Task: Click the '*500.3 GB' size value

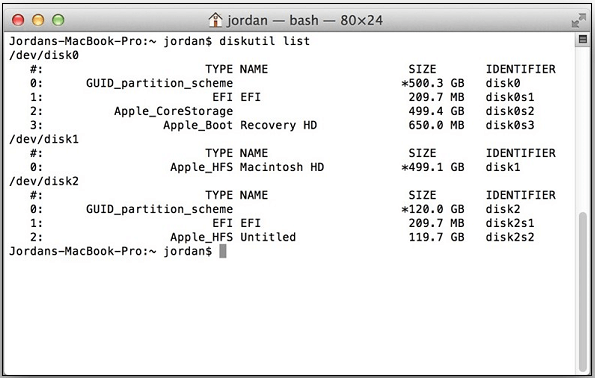Action: pyautogui.click(x=433, y=83)
